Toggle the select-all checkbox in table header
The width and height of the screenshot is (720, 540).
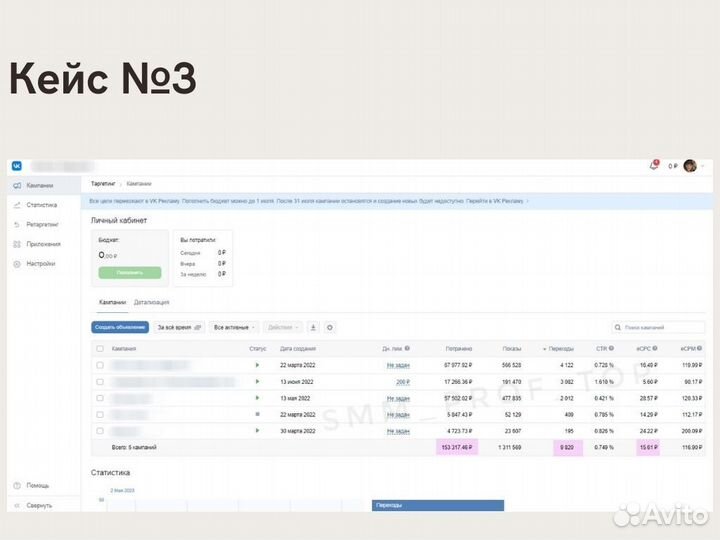pyautogui.click(x=99, y=349)
